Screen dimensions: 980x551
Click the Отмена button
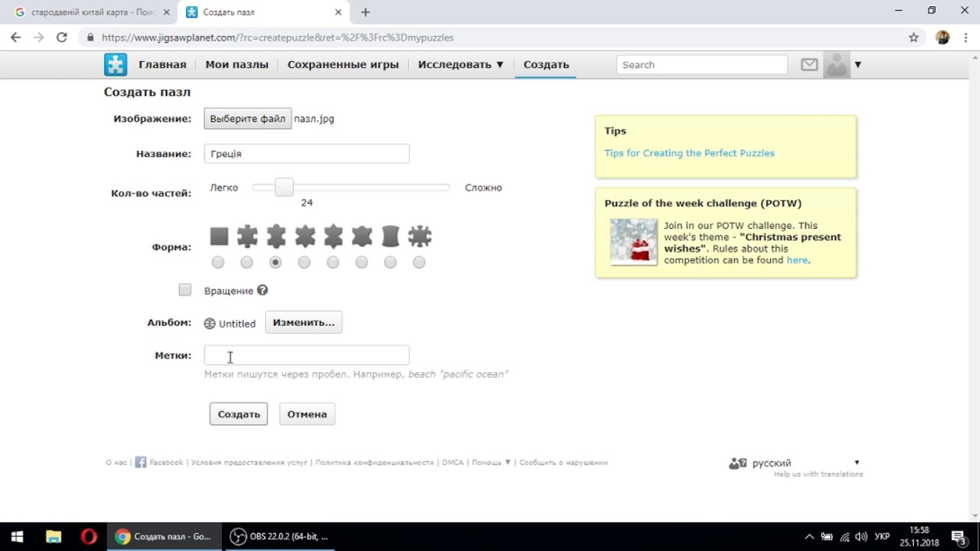[307, 414]
